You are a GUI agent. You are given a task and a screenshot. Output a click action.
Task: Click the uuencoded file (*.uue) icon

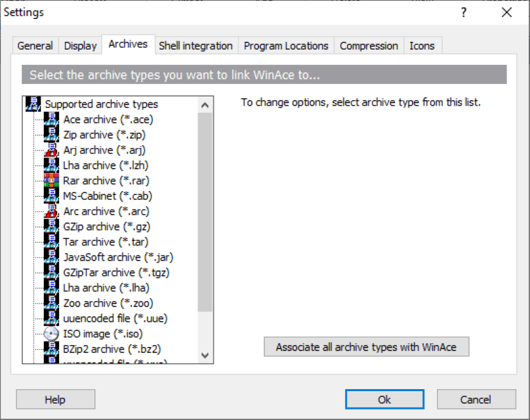coord(51,318)
